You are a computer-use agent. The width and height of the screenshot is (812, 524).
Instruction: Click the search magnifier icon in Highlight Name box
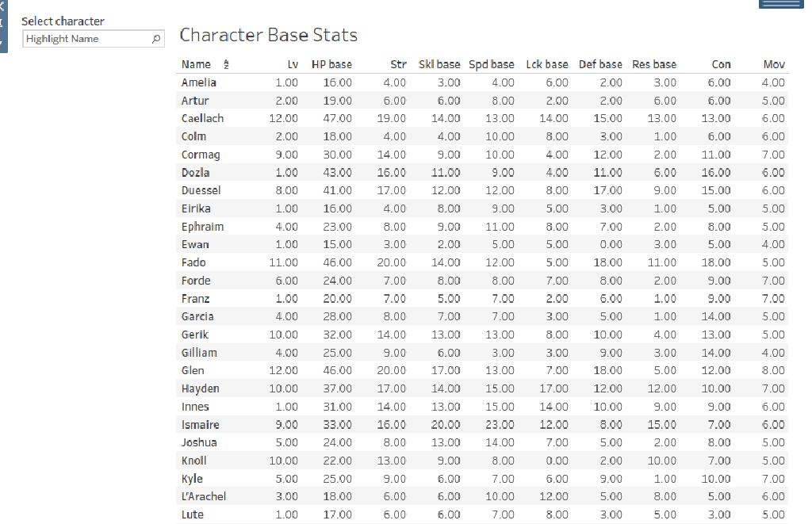157,38
